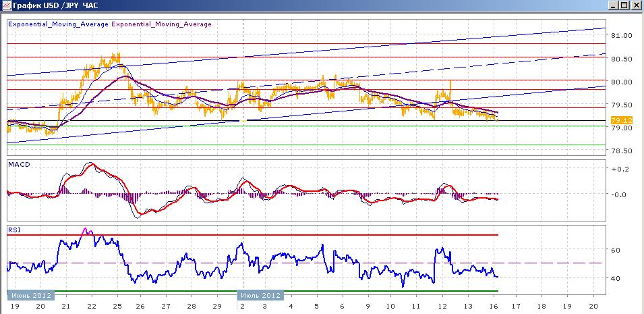Image resolution: width=644 pixels, height=314 pixels.
Task: Click the 79.50 price axis label
Action: click(x=622, y=105)
